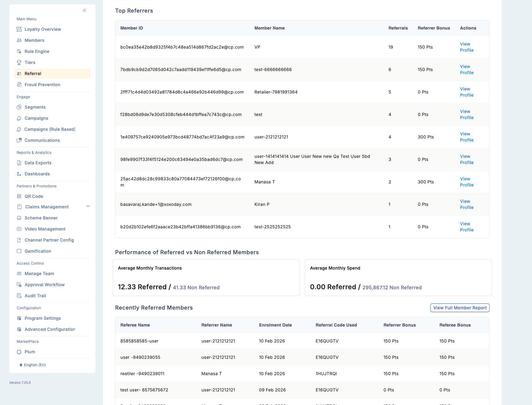Click the Manage Team icon
This screenshot has height=405, width=532.
click(x=19, y=274)
